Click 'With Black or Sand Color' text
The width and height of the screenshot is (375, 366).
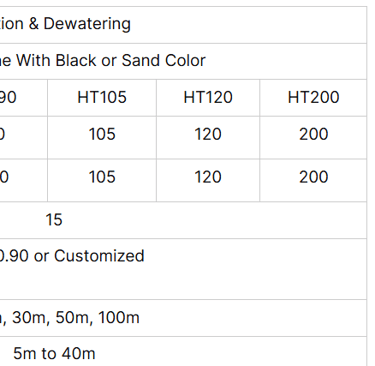click(111, 61)
